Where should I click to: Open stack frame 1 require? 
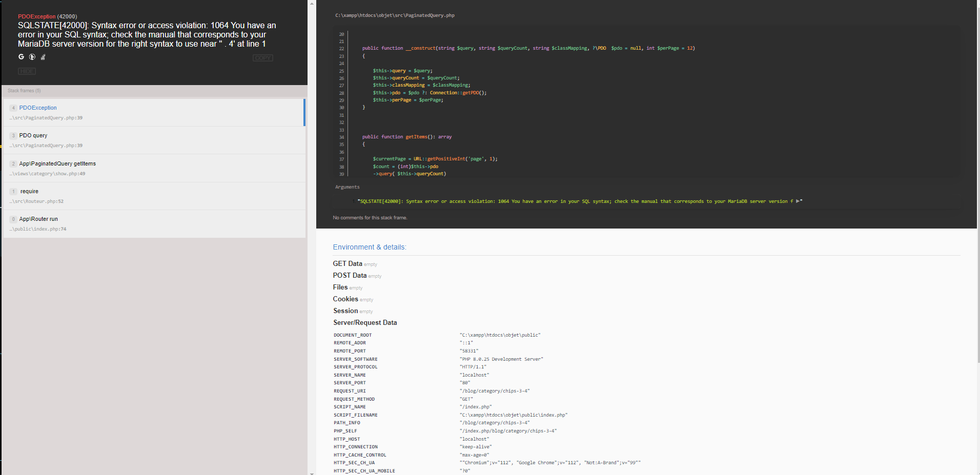(154, 196)
